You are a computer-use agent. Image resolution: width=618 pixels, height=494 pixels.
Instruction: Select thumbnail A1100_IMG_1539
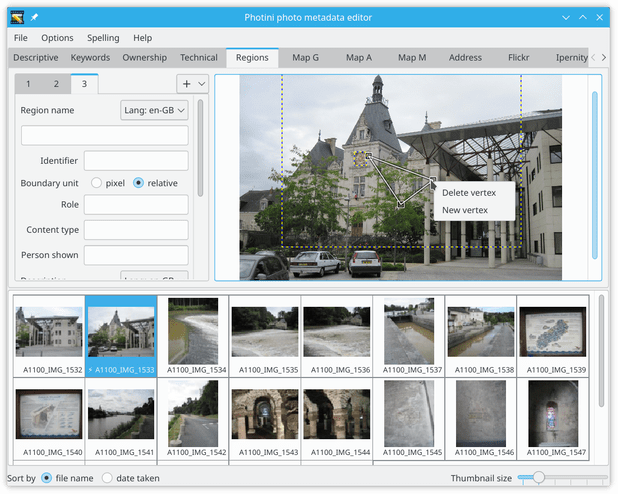coord(553,336)
